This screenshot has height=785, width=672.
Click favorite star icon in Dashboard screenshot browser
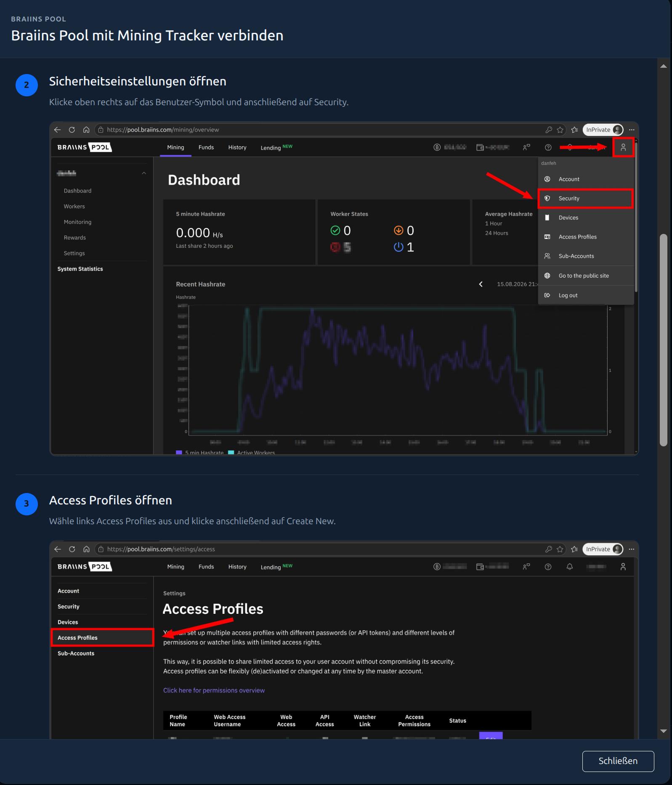pyautogui.click(x=560, y=130)
